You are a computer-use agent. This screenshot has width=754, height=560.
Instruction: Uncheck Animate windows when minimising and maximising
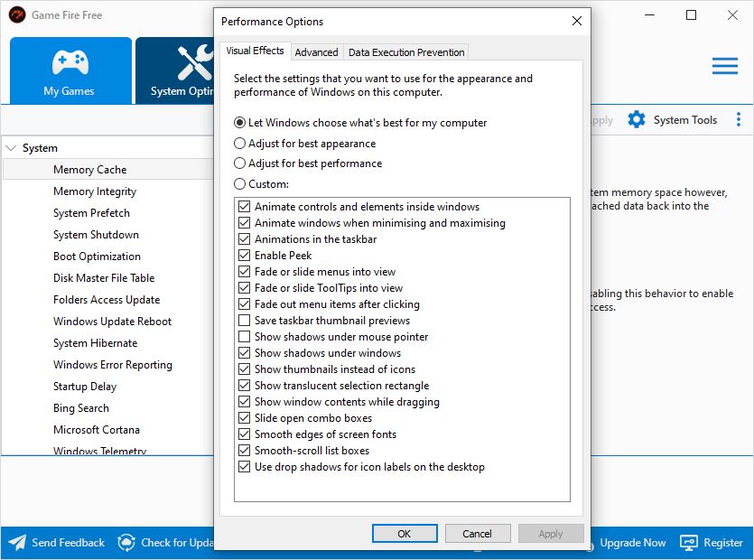(245, 223)
